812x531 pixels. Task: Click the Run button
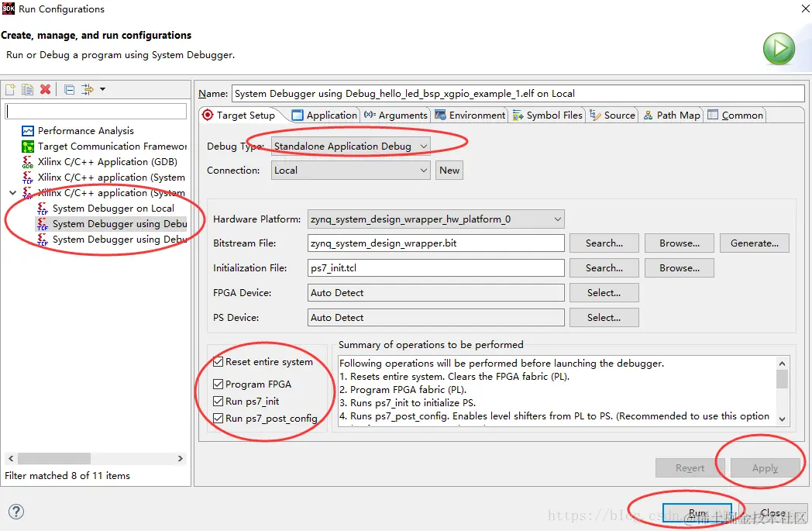[x=697, y=513]
